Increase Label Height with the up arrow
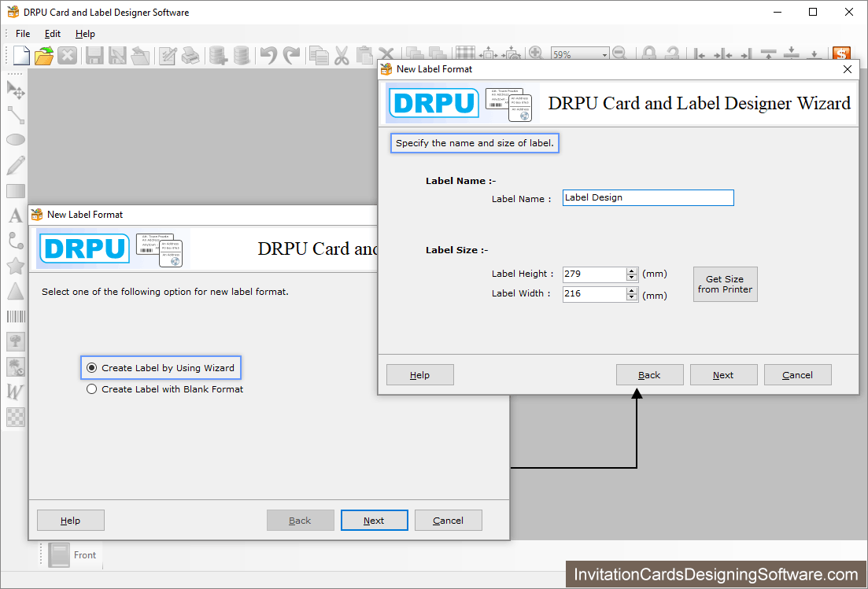868x589 pixels. 632,271
